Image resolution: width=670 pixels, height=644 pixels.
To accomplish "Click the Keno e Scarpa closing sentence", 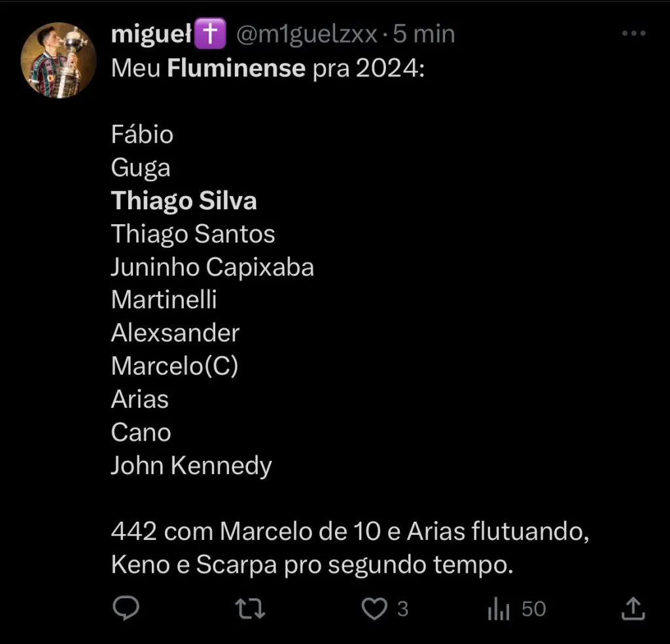I will tap(311, 565).
